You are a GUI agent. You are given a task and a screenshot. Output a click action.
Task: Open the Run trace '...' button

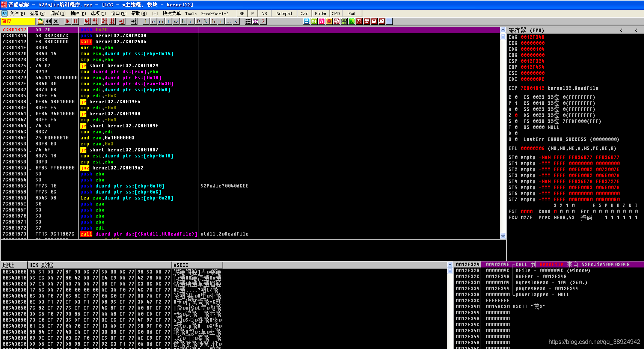coord(228,21)
